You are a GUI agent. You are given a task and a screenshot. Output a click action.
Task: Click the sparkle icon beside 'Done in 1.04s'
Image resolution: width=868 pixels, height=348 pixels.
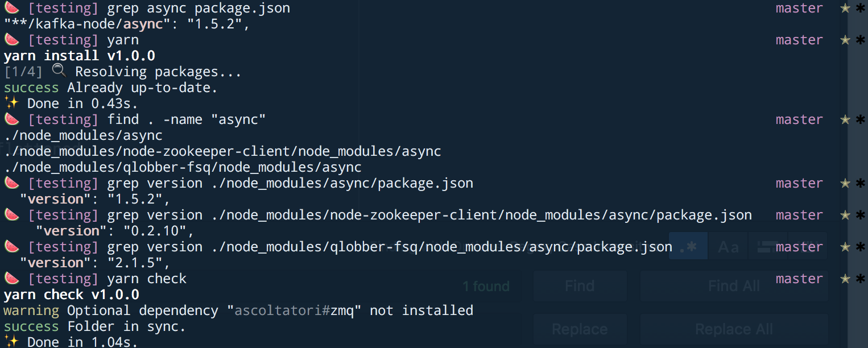click(12, 342)
